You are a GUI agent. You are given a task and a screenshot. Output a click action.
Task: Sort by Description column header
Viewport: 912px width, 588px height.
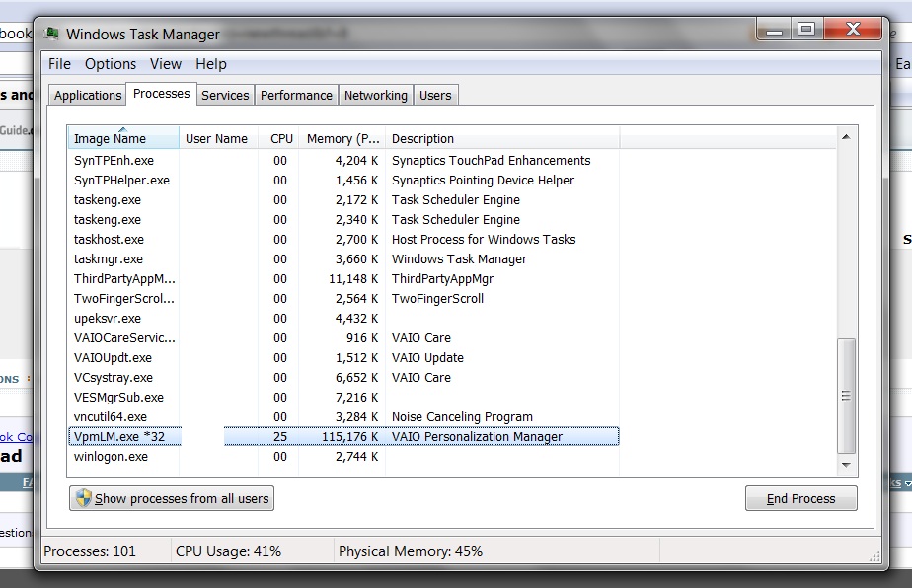point(502,138)
